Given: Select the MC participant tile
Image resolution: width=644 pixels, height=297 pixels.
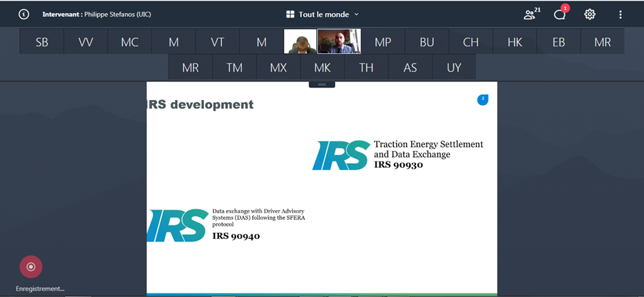Looking at the screenshot, I should pos(129,41).
